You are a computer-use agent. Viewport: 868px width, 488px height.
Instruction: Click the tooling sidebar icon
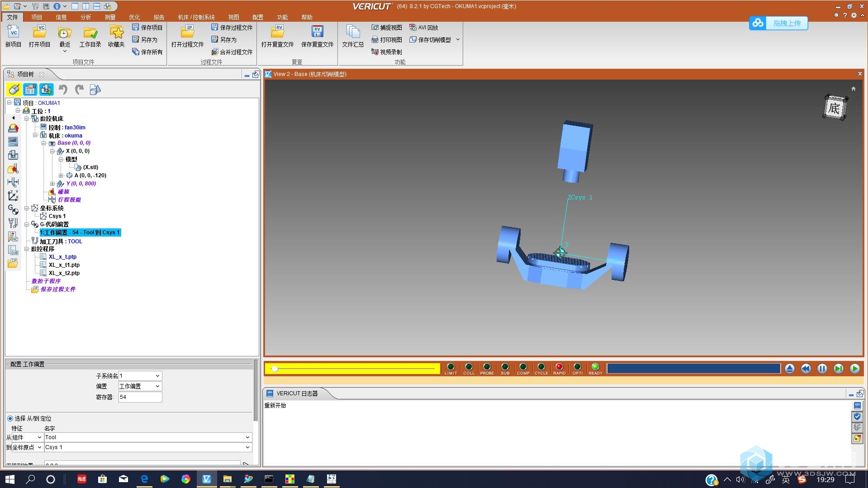pyautogui.click(x=13, y=223)
